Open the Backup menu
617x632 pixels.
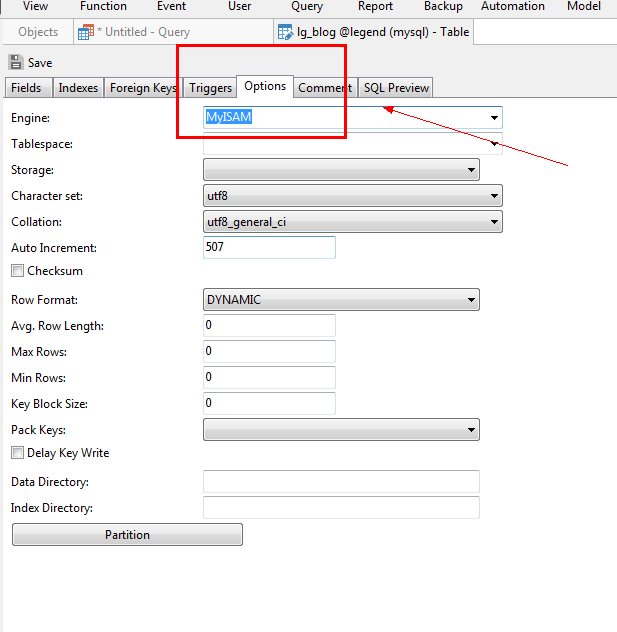[443, 6]
